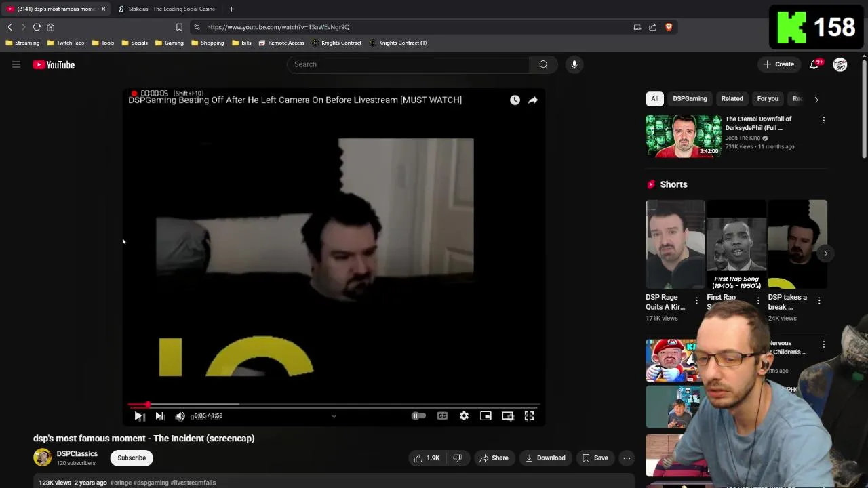Switch to miniplayer mode

486,416
